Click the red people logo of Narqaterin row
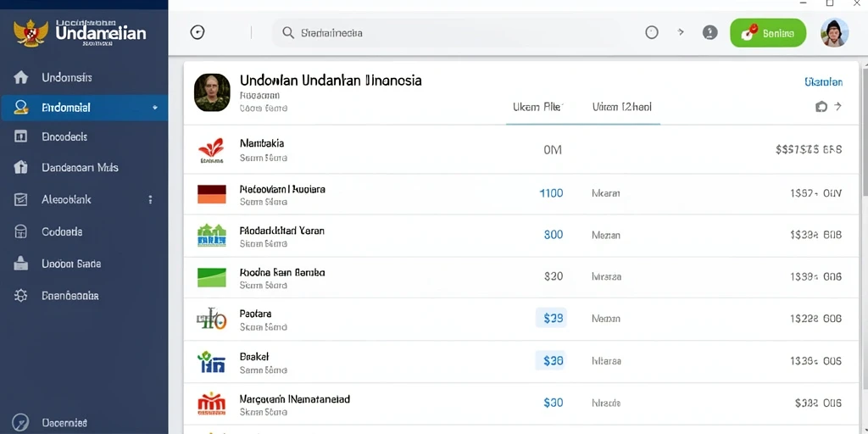The width and height of the screenshot is (868, 434). click(x=211, y=403)
